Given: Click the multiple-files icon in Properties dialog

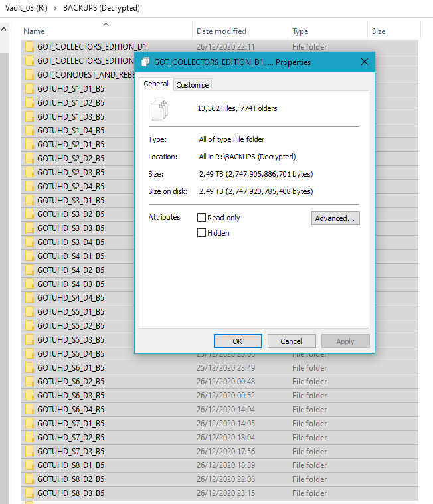Looking at the screenshot, I should point(159,110).
